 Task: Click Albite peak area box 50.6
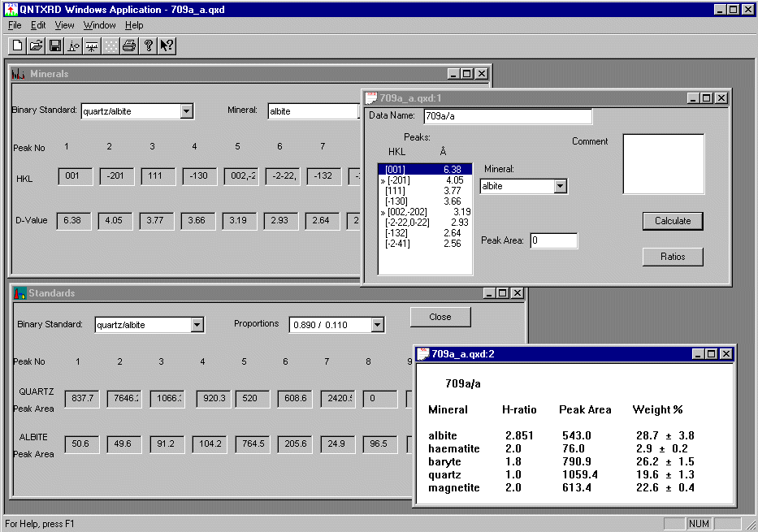coord(82,444)
